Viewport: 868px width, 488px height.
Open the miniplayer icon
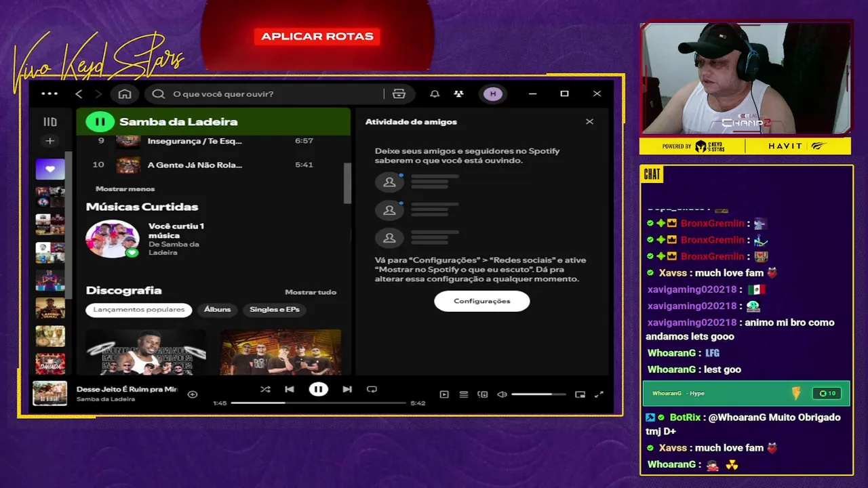580,394
